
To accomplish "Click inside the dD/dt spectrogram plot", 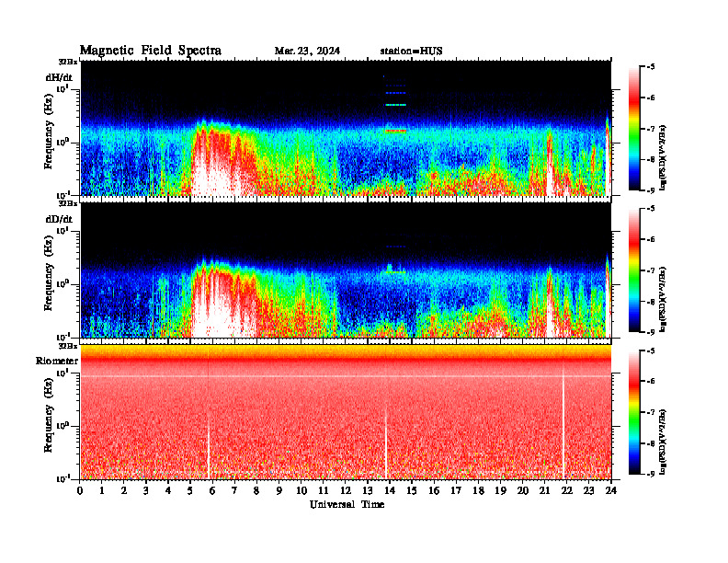I will click(346, 270).
